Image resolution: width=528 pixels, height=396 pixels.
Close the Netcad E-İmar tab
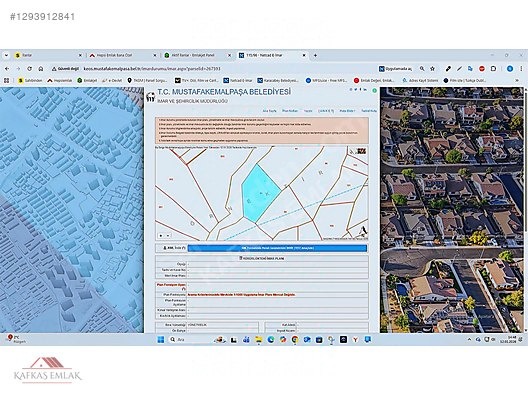[x=304, y=55]
